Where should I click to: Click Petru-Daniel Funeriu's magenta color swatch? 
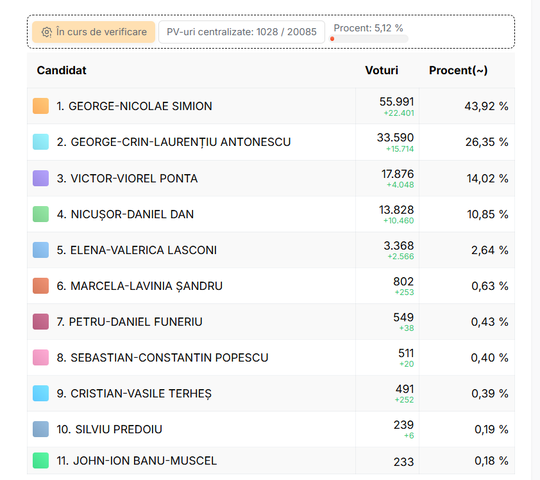[41, 322]
